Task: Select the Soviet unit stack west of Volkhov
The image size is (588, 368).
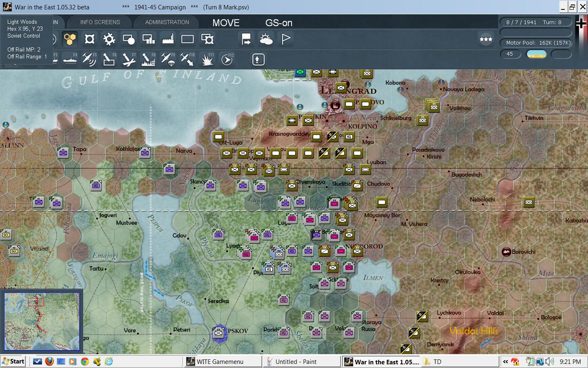Action: (433, 106)
